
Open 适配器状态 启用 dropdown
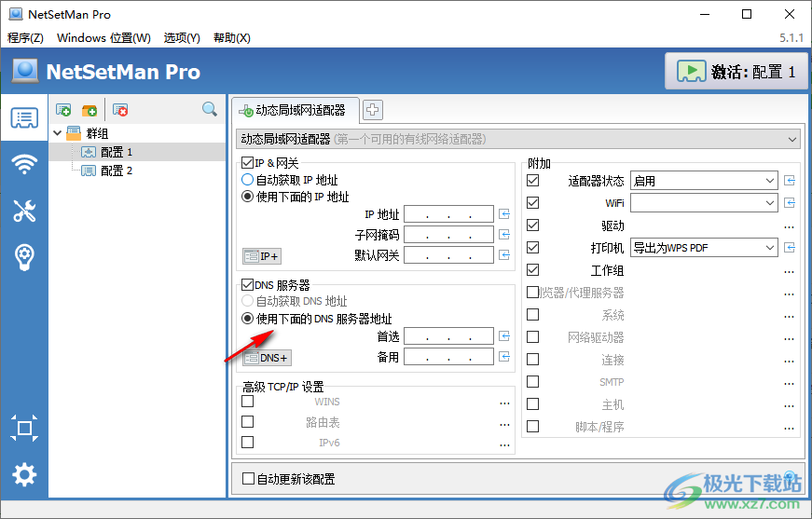pos(704,181)
